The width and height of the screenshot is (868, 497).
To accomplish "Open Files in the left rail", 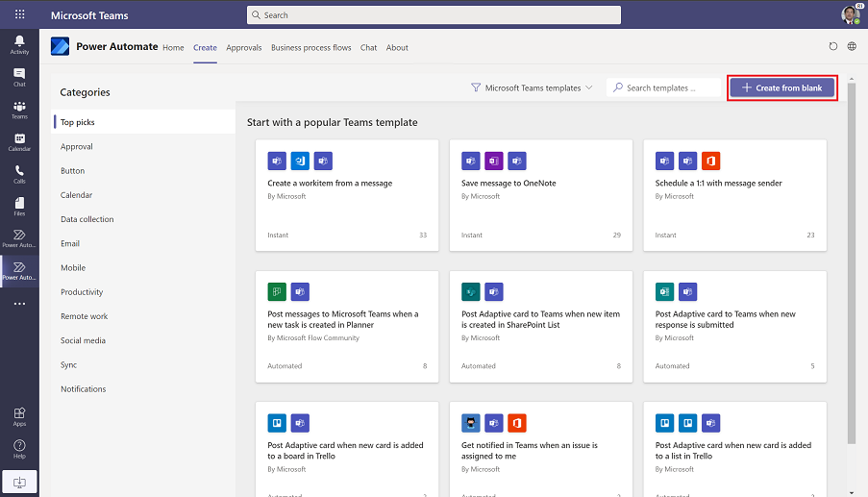I will tap(19, 207).
